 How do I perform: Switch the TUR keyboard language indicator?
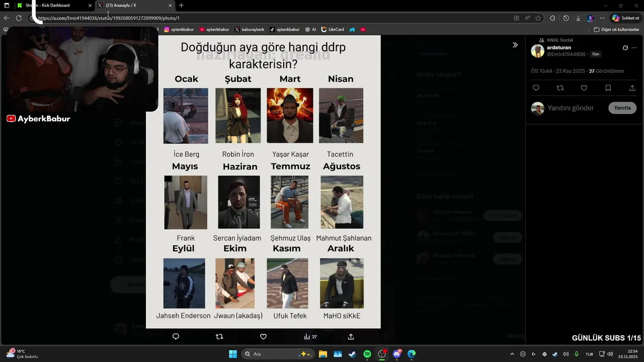[589, 354]
